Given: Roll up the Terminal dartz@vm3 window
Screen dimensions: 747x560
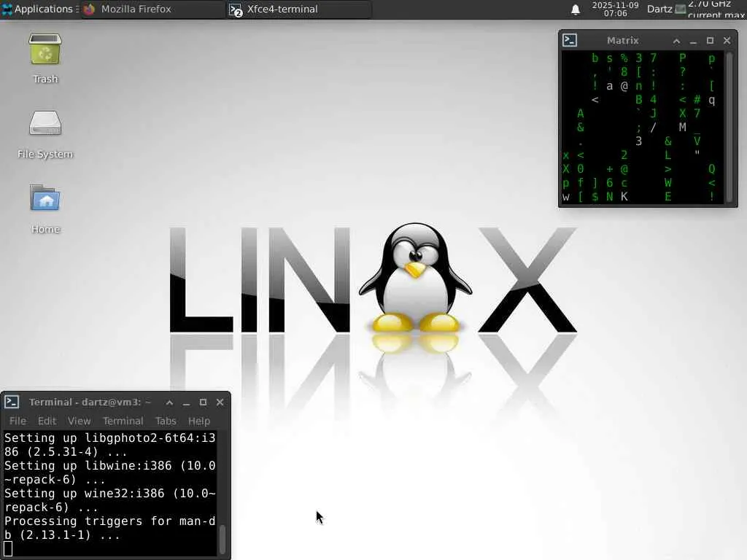Looking at the screenshot, I should coord(169,402).
